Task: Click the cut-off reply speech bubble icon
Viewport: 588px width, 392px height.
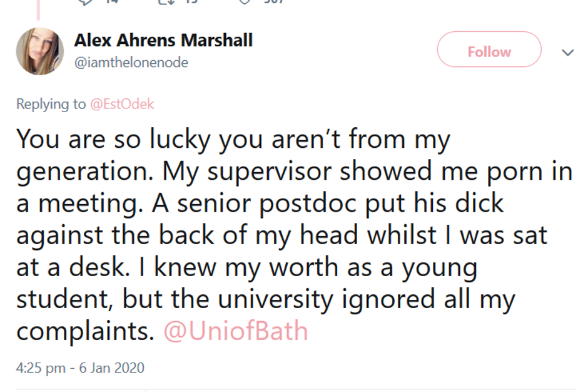Action: tap(86, 2)
